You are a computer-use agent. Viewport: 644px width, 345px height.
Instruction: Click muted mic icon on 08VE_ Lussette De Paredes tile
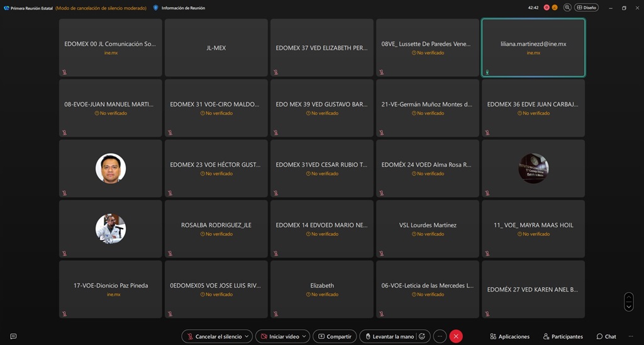click(381, 72)
